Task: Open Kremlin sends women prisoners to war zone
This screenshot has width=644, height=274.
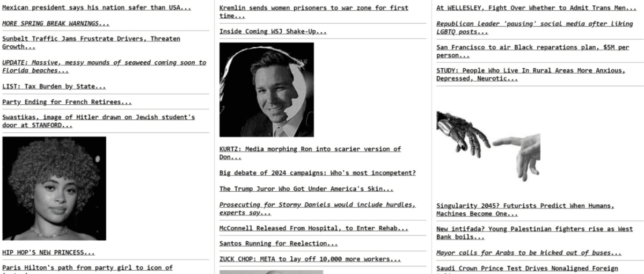Action: point(314,12)
